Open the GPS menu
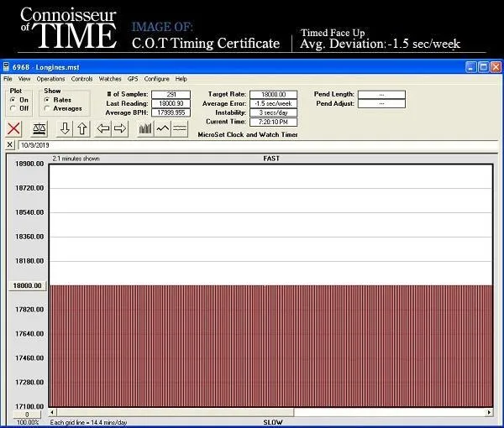Image resolution: width=504 pixels, height=428 pixels. point(133,79)
